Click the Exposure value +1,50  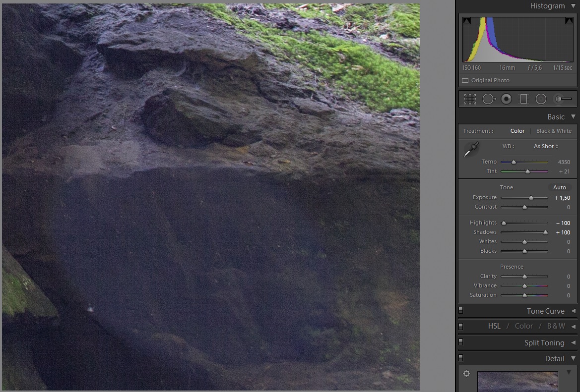pos(562,198)
